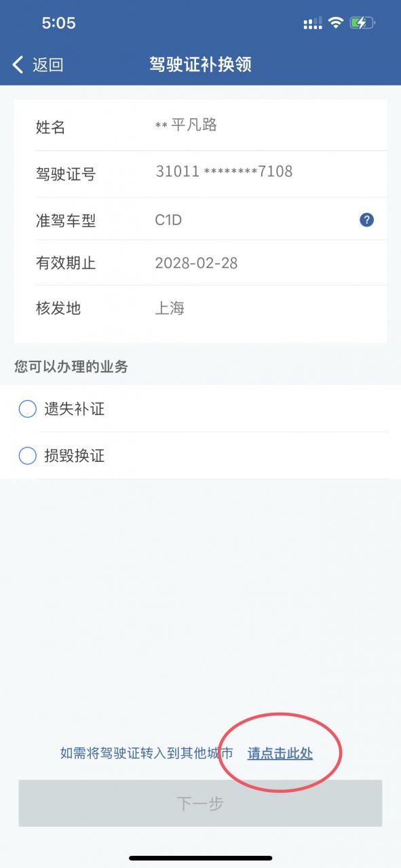This screenshot has height=868, width=401.
Task: Tap the back chevron icon beside 返回
Action: coord(17,62)
